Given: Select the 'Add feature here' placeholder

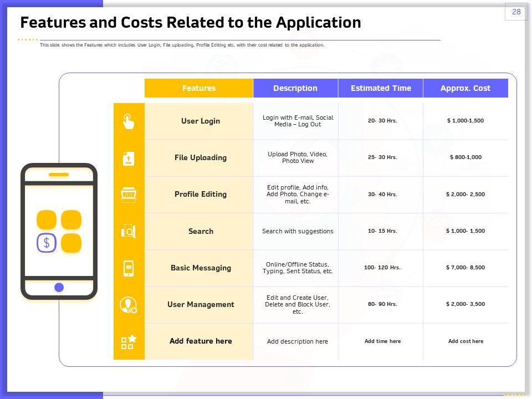Looking at the screenshot, I should (201, 341).
